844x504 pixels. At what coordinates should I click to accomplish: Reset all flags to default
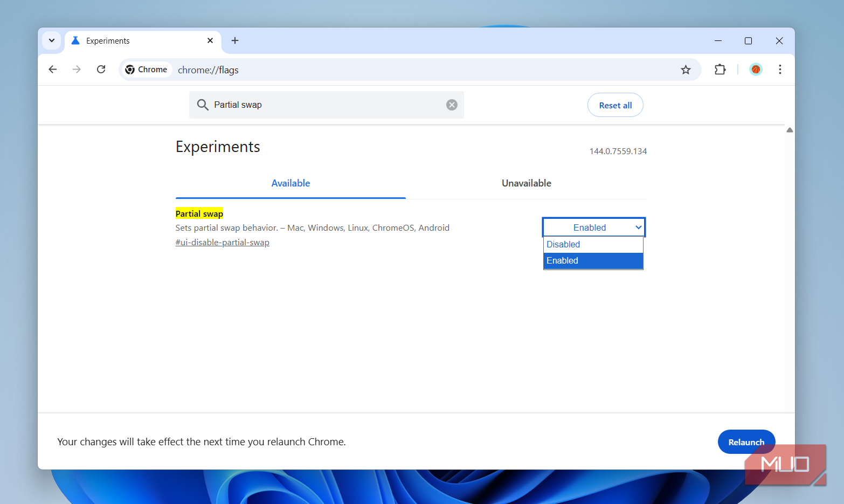pos(615,105)
